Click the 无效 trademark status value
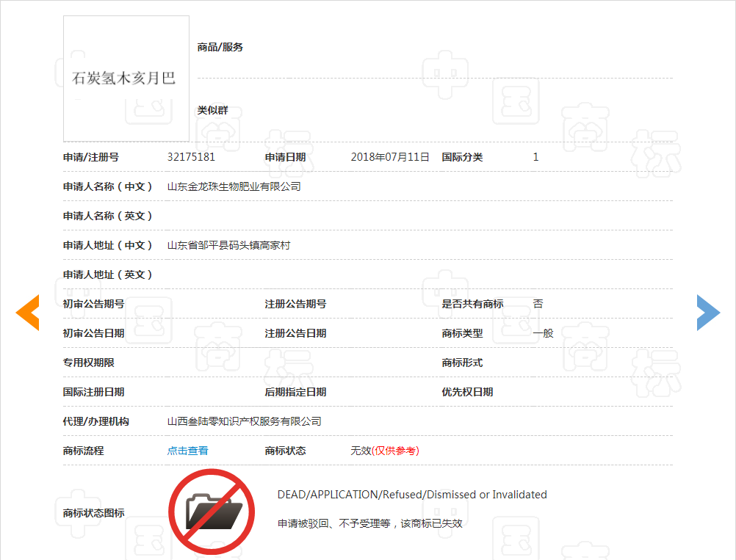The image size is (736, 560). pyautogui.click(x=361, y=451)
